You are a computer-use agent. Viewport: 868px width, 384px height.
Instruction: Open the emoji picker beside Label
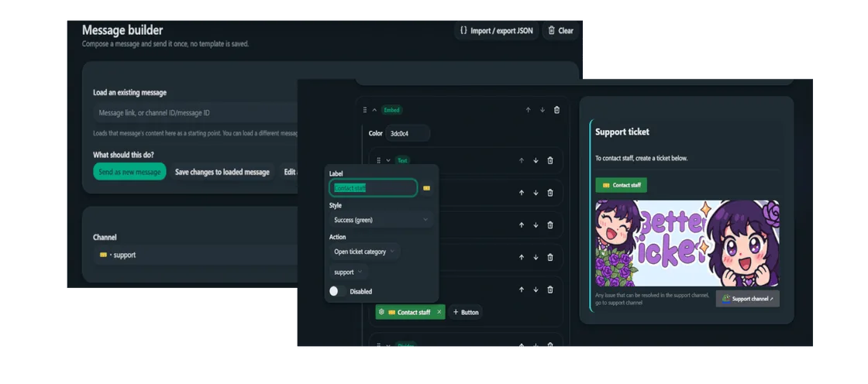426,188
